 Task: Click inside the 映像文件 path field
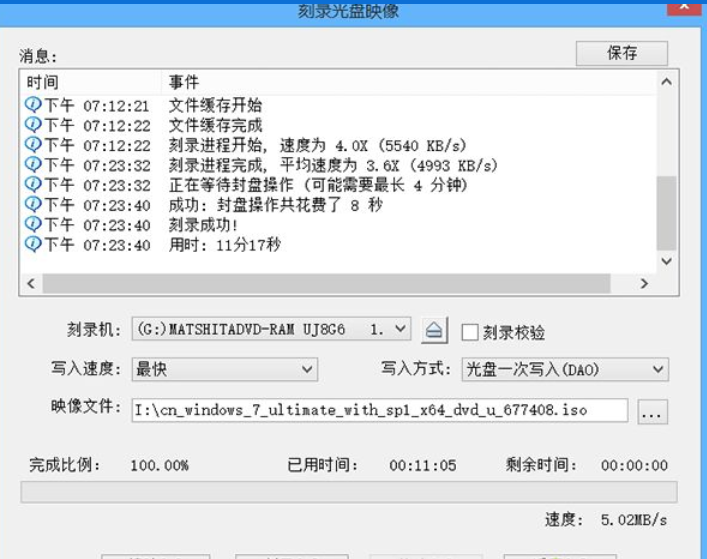click(378, 410)
